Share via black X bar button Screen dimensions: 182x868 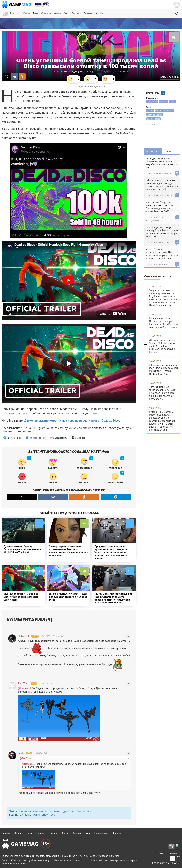tap(22, 497)
